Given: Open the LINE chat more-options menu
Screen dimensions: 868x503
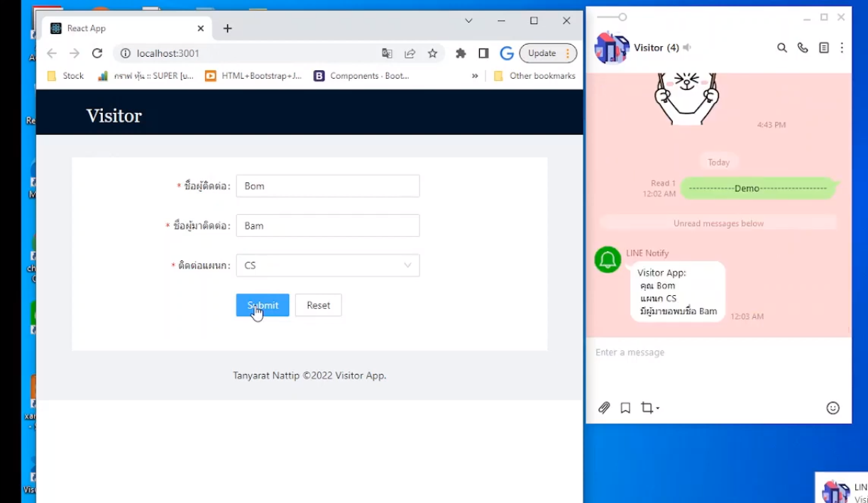Looking at the screenshot, I should click(842, 48).
